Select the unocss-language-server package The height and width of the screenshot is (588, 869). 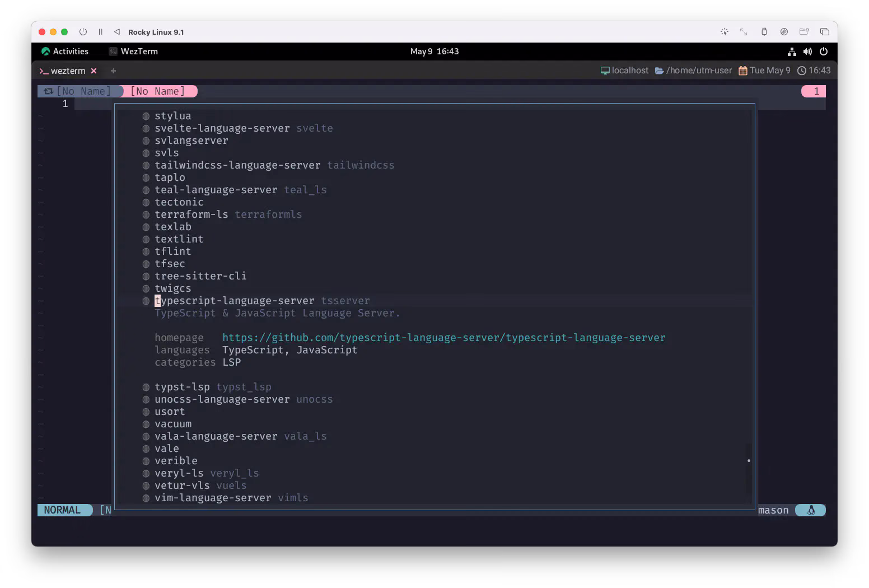(222, 399)
